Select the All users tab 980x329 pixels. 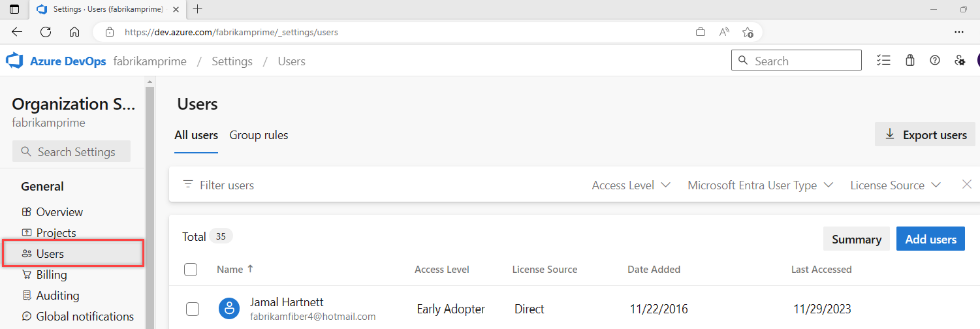196,135
